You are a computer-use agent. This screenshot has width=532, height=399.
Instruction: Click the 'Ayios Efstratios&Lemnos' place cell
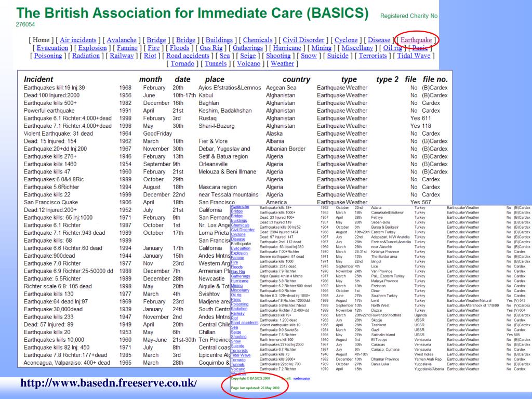[x=230, y=87]
